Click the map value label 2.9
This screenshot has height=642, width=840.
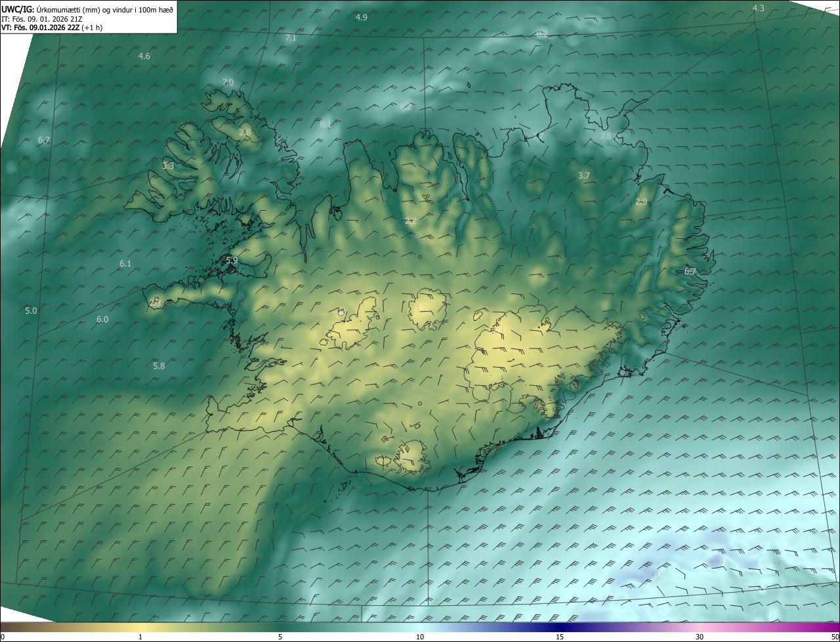point(641,202)
